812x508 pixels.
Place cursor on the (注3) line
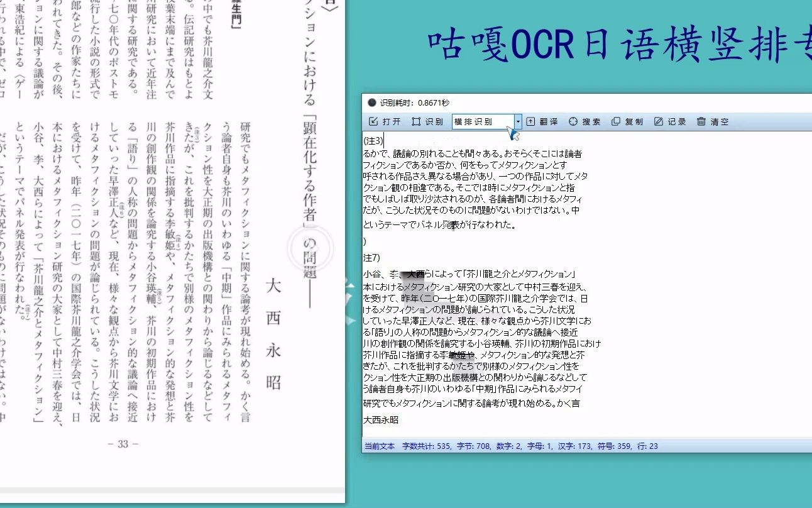click(372, 141)
